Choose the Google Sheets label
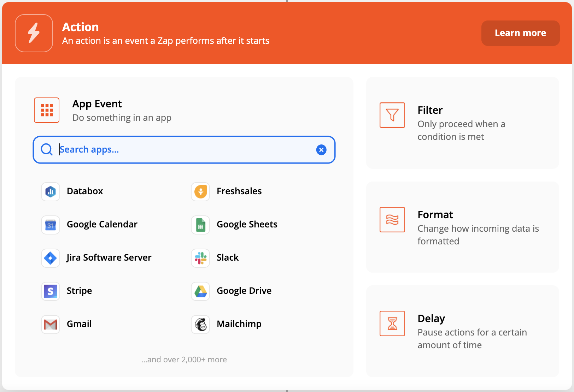Image resolution: width=574 pixels, height=392 pixels. pyautogui.click(x=247, y=224)
